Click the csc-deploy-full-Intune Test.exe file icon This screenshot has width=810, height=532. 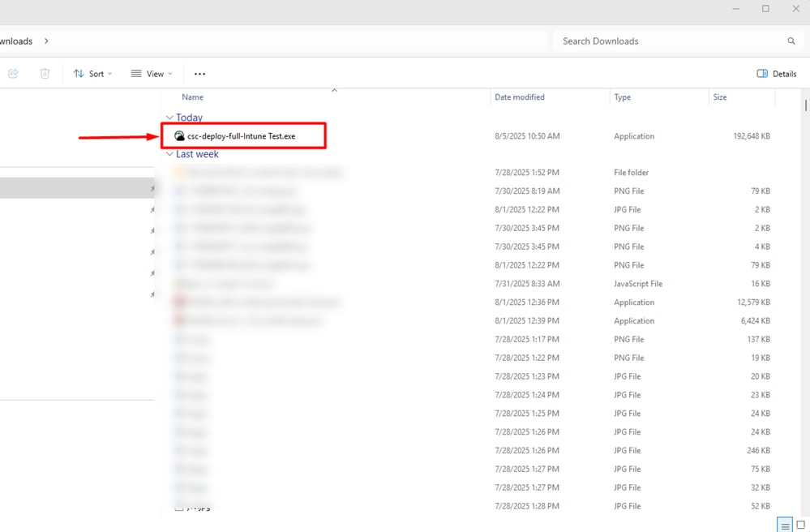tap(179, 136)
